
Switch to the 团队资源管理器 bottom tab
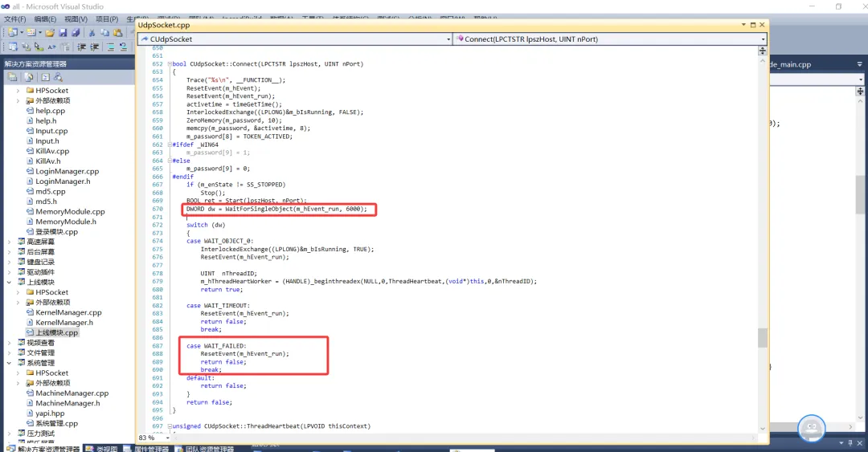(x=204, y=449)
